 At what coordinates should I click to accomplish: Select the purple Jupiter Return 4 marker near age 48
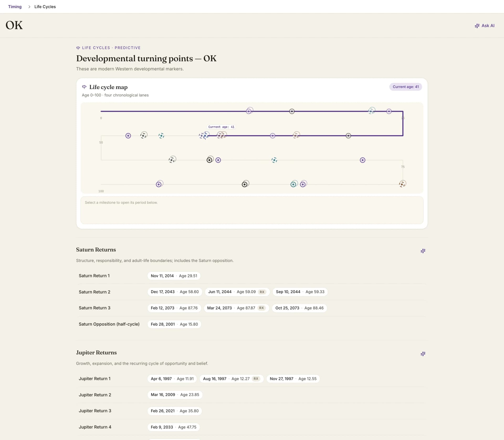point(128,136)
